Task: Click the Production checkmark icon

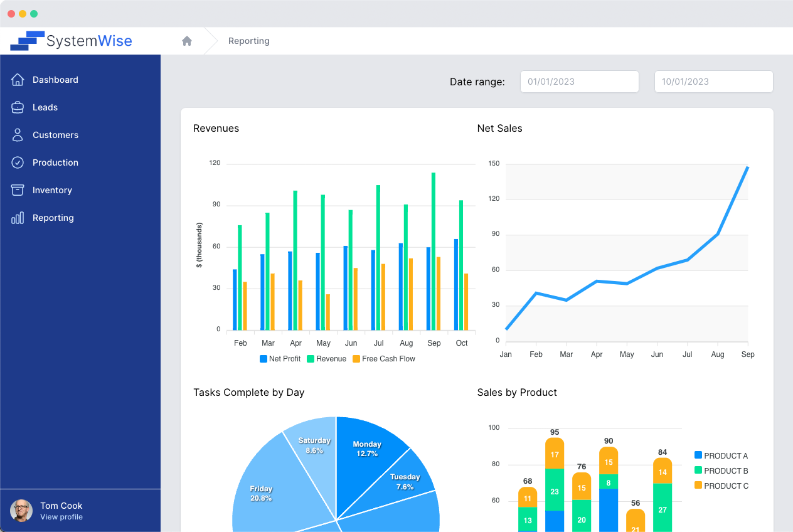Action: 18,162
